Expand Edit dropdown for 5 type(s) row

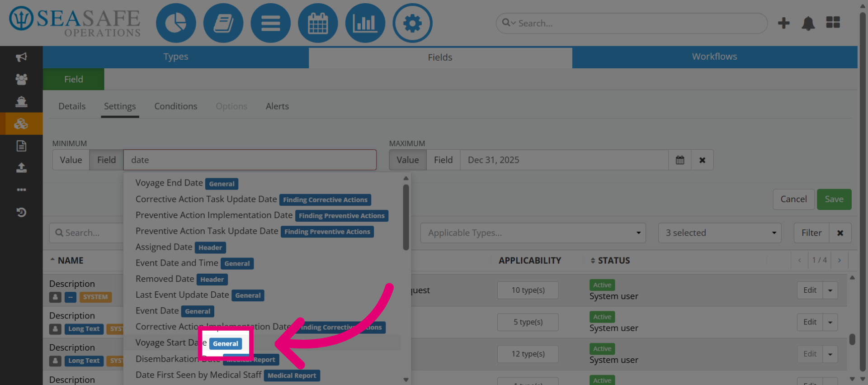(830, 322)
